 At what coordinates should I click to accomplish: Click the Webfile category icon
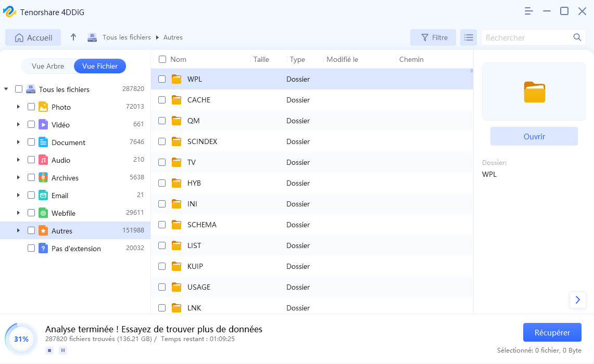43,213
